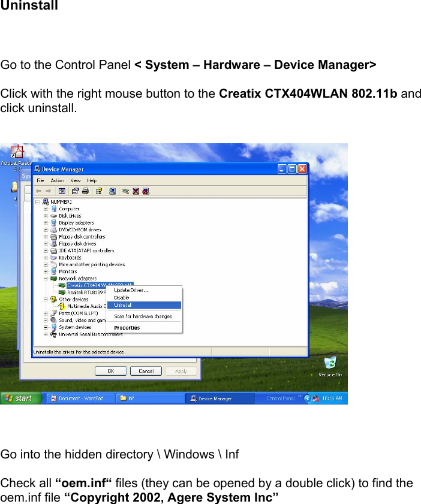Expand the Ports (COM & LPT) node
The width and height of the screenshot is (421, 504).
pyautogui.click(x=46, y=313)
